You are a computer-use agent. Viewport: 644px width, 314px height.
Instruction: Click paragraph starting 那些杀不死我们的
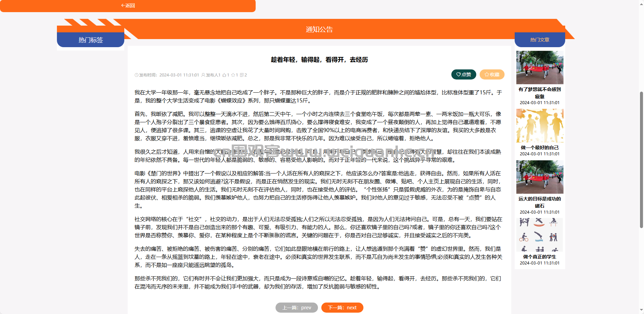click(318, 282)
